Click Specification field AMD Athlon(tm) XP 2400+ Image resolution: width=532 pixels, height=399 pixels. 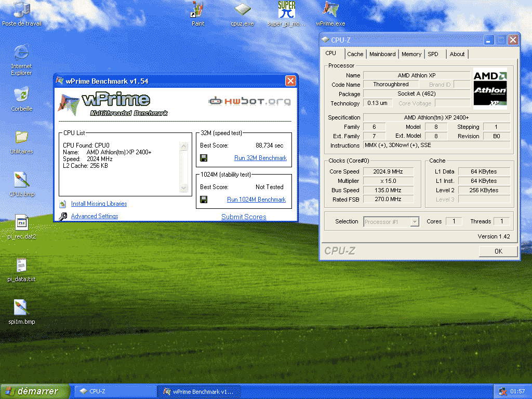(x=436, y=117)
